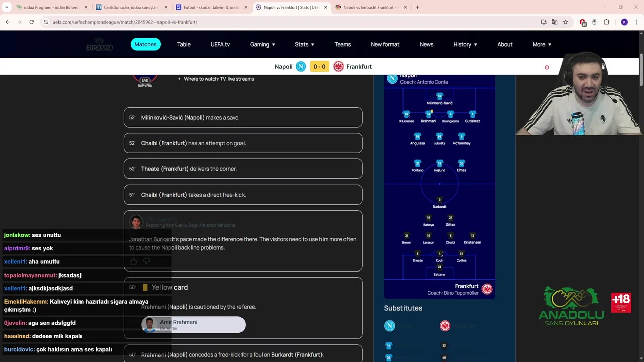The width and height of the screenshot is (644, 362).
Task: Open the Chrome profile avatar K
Action: (624, 22)
